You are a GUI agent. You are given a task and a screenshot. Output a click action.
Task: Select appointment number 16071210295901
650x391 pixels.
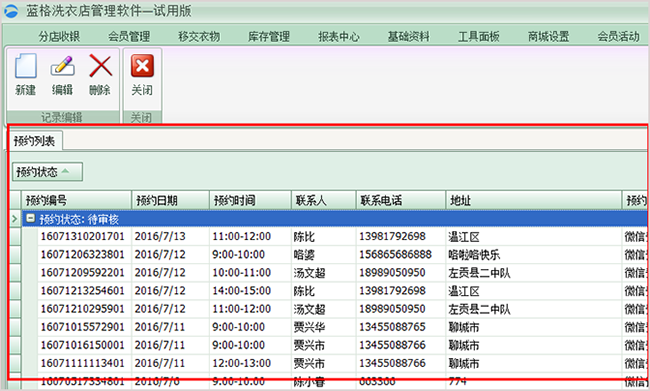pyautogui.click(x=82, y=309)
